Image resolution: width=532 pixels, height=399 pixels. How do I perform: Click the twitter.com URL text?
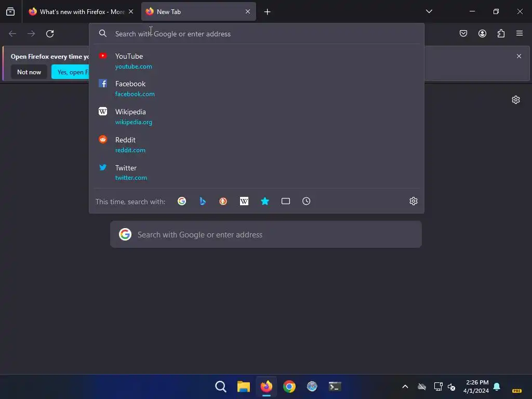(x=131, y=178)
